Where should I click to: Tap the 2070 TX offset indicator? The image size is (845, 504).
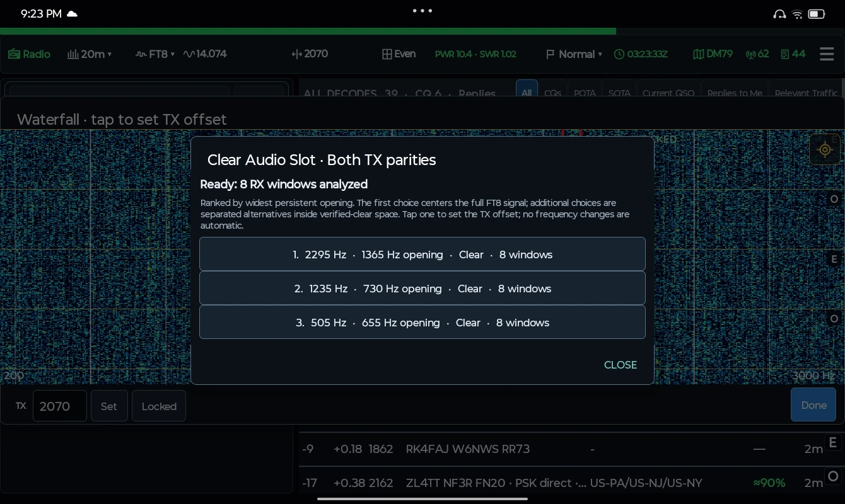310,54
